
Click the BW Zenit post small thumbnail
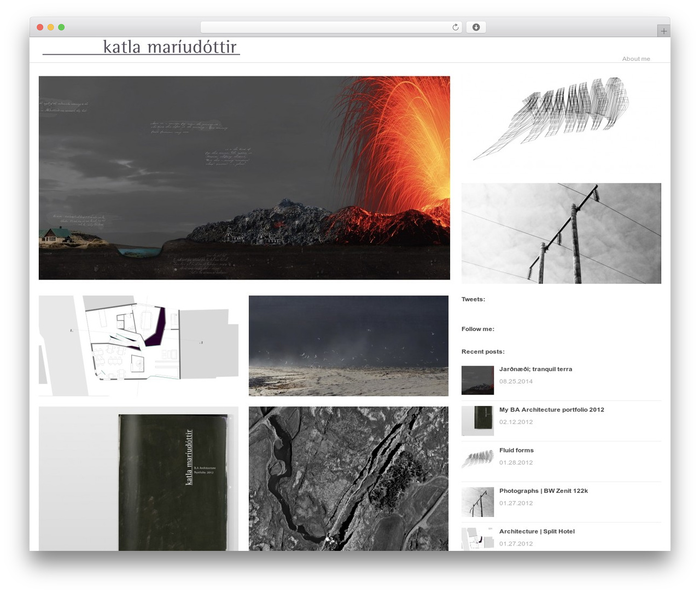pyautogui.click(x=477, y=502)
